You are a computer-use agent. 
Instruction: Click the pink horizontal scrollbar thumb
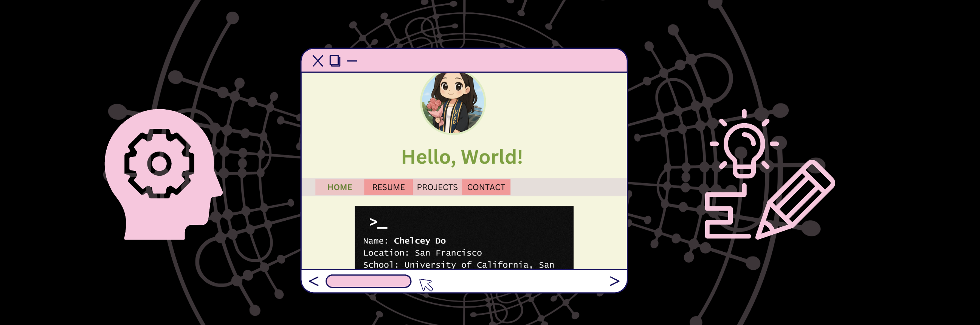(x=368, y=281)
